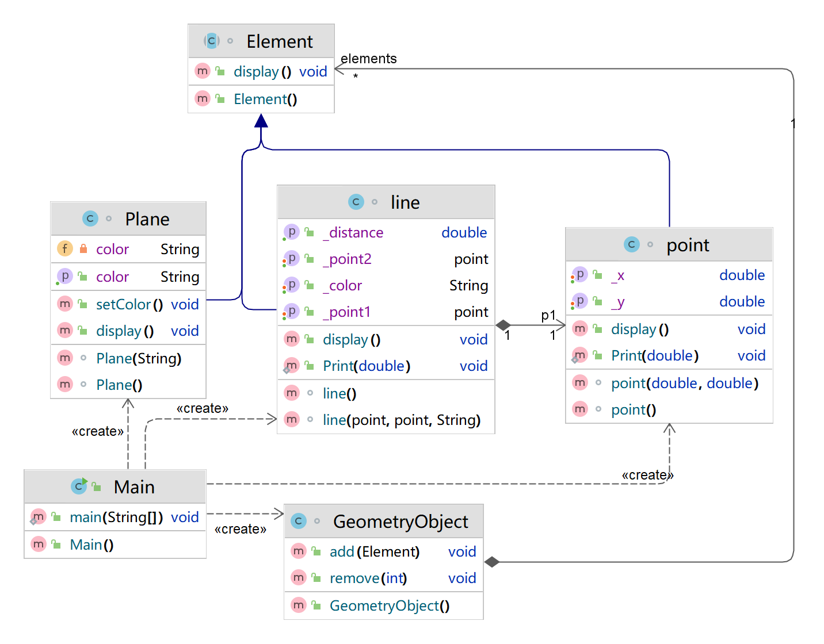Click the method icon beside line's display()
This screenshot has width=824, height=644.
291,339
